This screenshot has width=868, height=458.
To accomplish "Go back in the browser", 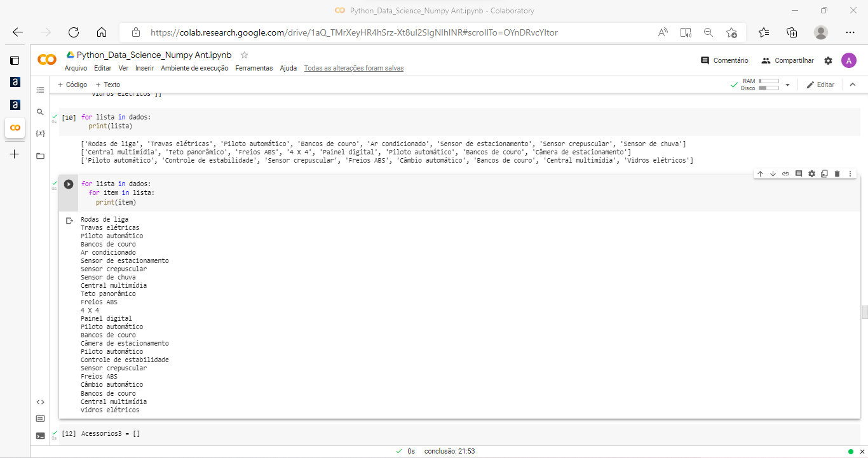I will coord(18,32).
